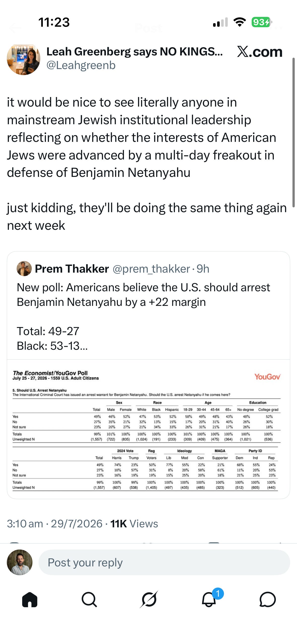Image resolution: width=297 pixels, height=644 pixels.
Task: Tap the Search magnifier icon
Action: pos(89,599)
